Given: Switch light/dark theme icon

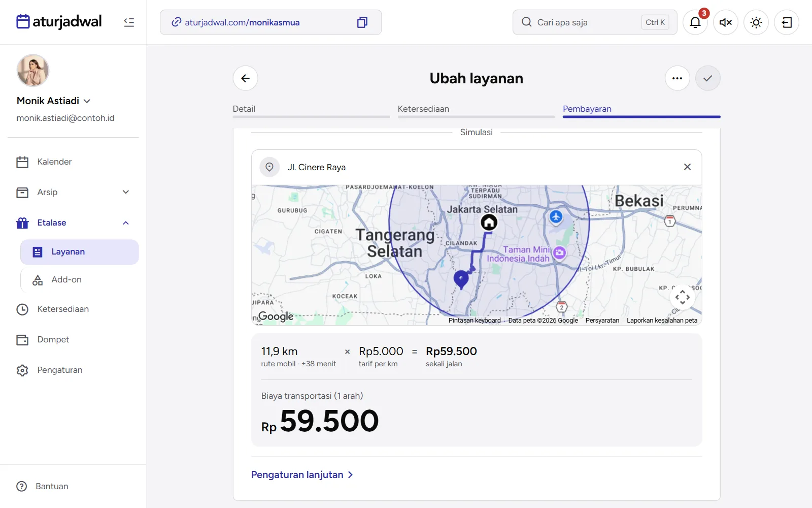Looking at the screenshot, I should [x=756, y=22].
